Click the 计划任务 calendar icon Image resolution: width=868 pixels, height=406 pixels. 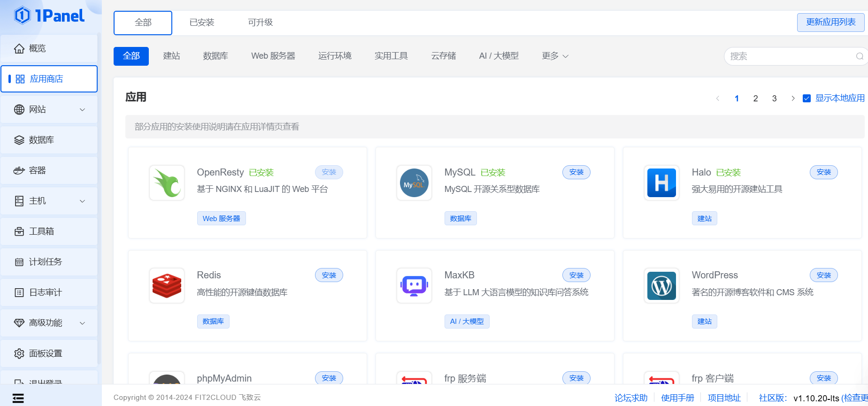tap(19, 262)
